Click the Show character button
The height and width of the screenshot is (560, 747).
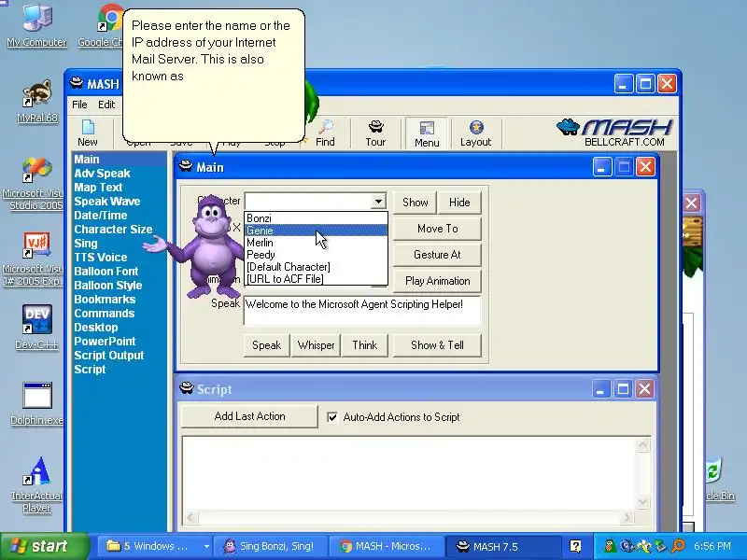tap(415, 203)
